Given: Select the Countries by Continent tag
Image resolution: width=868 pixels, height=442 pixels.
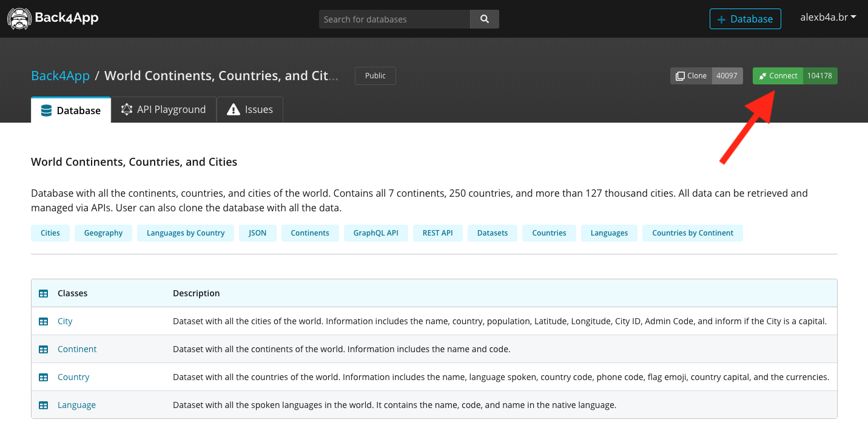Looking at the screenshot, I should pos(693,233).
